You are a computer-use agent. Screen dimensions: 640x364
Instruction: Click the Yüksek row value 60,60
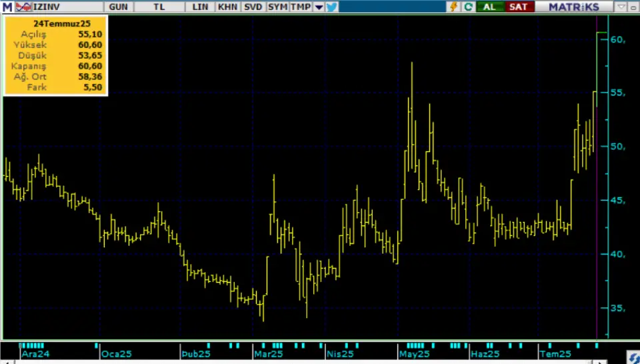90,45
